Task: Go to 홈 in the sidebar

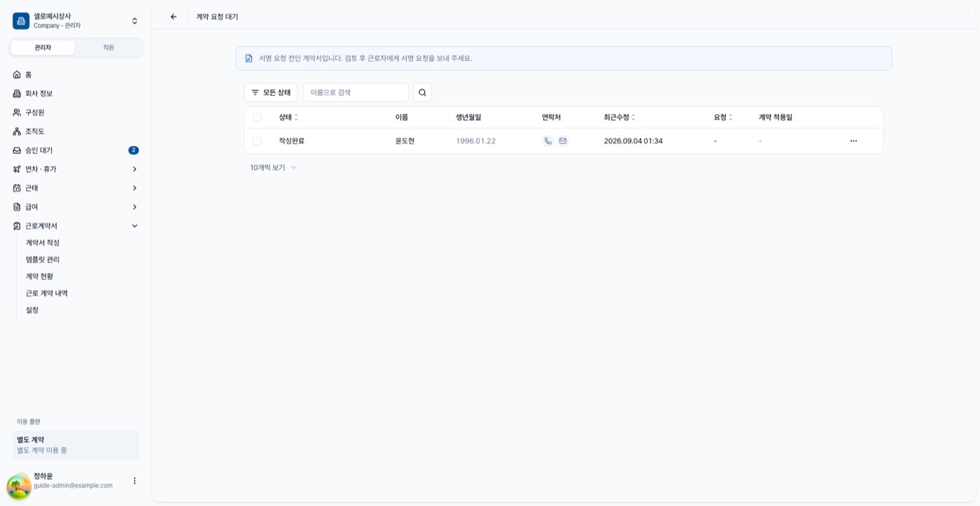Action: coord(76,74)
